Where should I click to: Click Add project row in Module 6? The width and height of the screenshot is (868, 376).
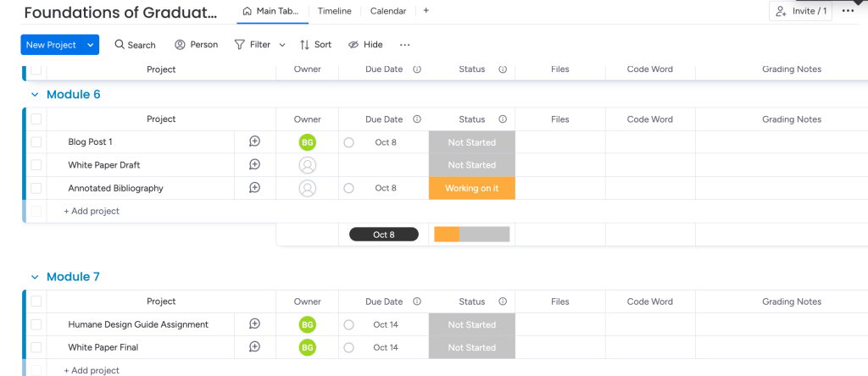[x=92, y=211]
